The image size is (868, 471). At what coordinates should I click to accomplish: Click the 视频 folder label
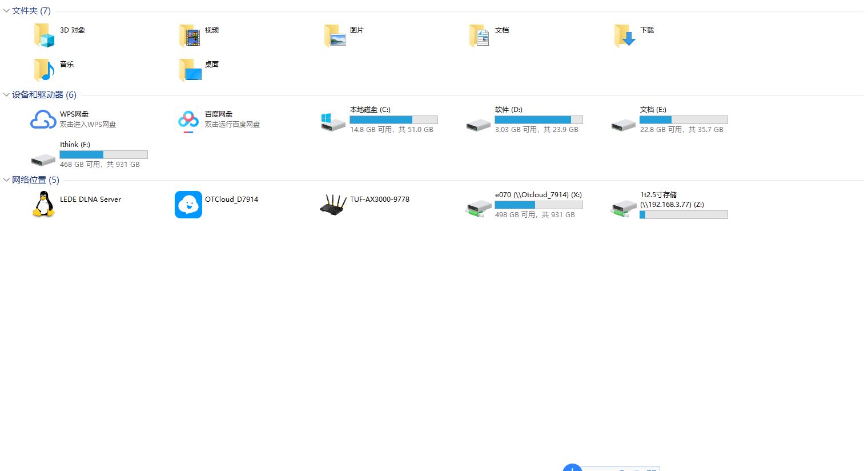(212, 30)
